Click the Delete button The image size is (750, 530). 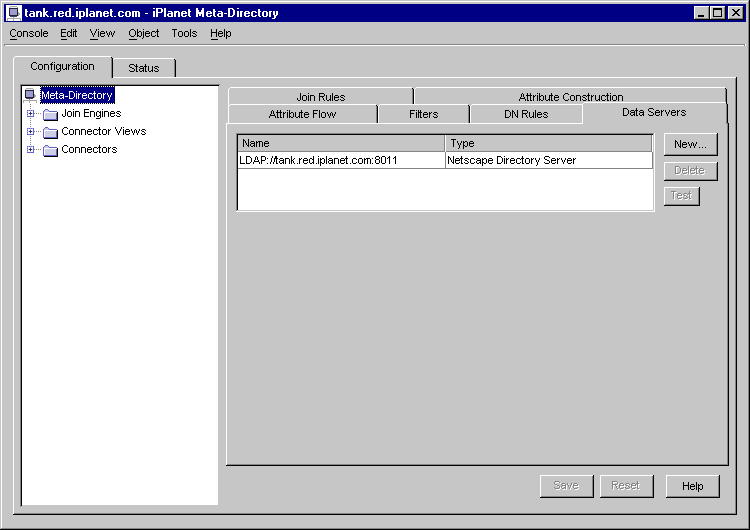[x=690, y=171]
